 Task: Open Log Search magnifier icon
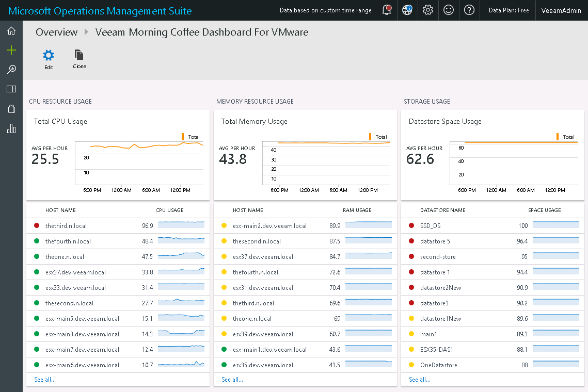click(11, 69)
